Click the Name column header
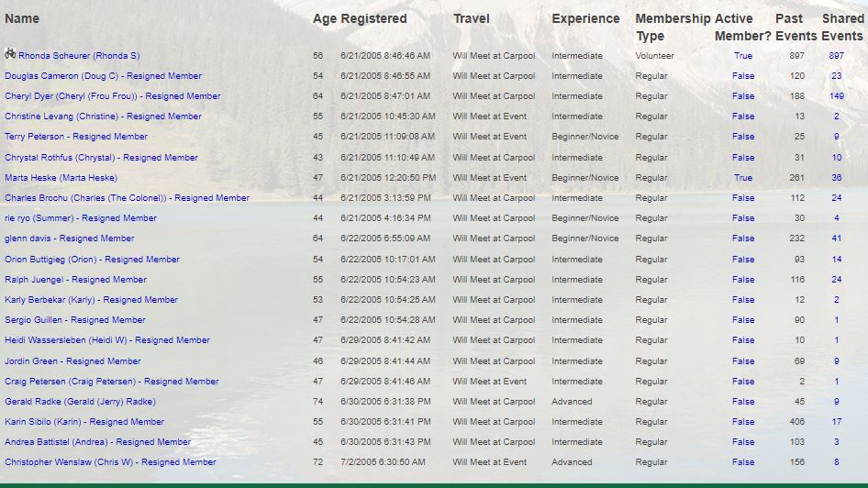The height and width of the screenshot is (488, 868). 22,18
